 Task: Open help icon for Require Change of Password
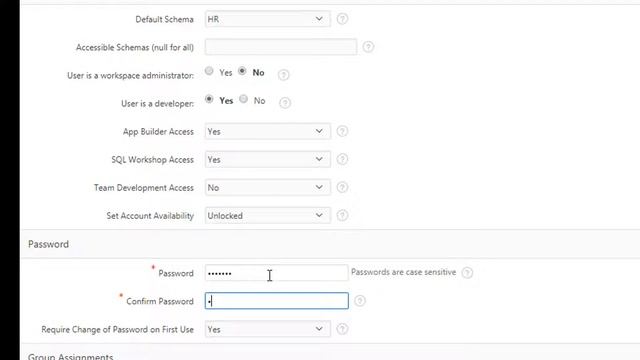[342, 329]
